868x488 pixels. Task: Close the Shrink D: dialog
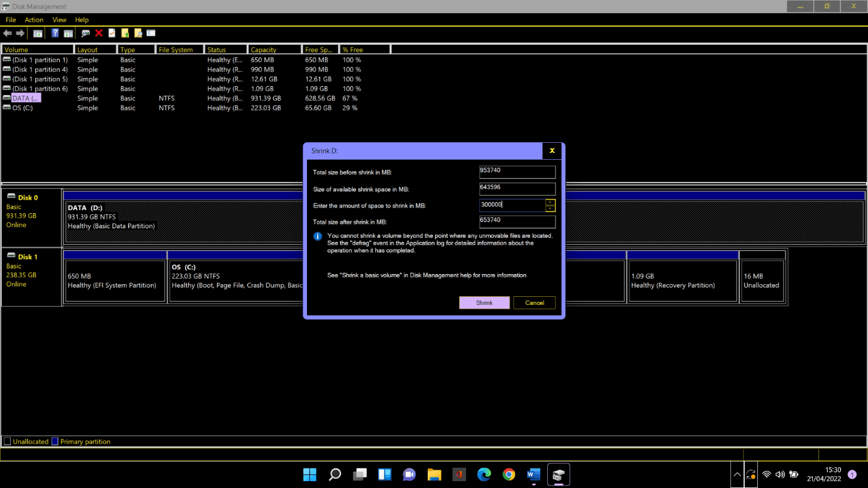pyautogui.click(x=552, y=151)
